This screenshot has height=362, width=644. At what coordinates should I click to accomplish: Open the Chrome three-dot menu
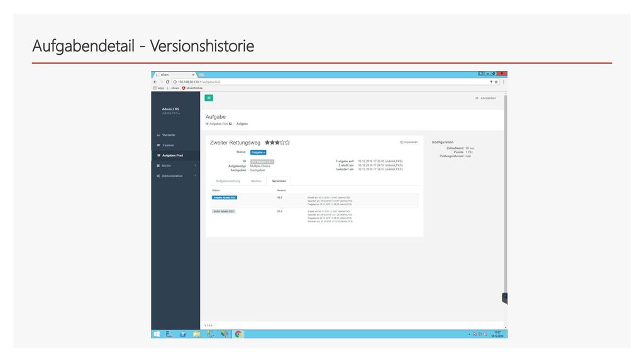click(x=504, y=82)
